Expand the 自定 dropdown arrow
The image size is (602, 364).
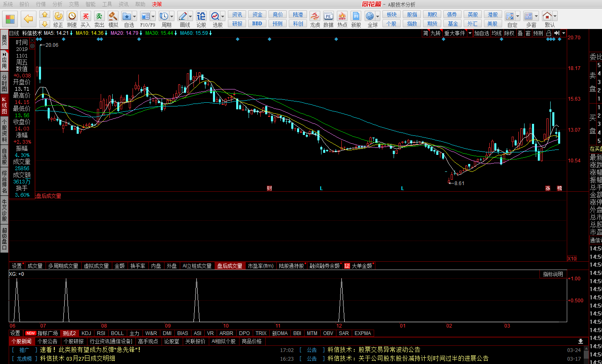tap(518, 16)
